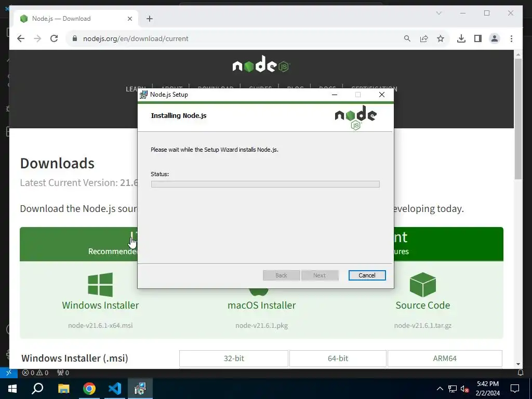Open Windows notification center

(x=515, y=389)
